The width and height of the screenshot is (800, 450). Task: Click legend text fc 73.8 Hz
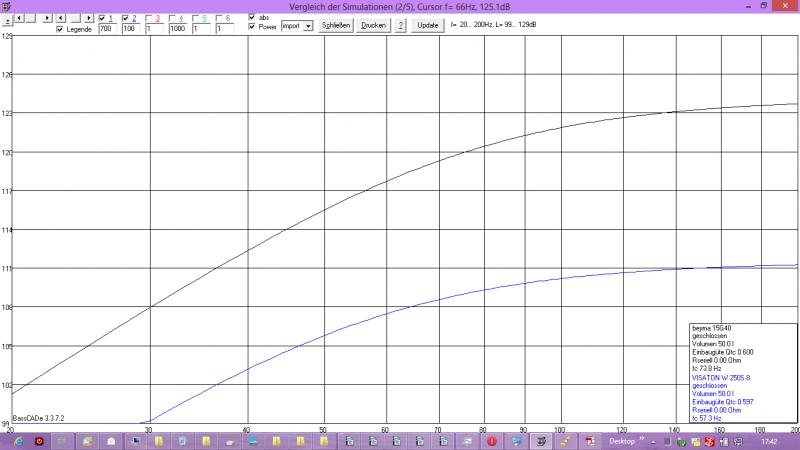pos(707,368)
